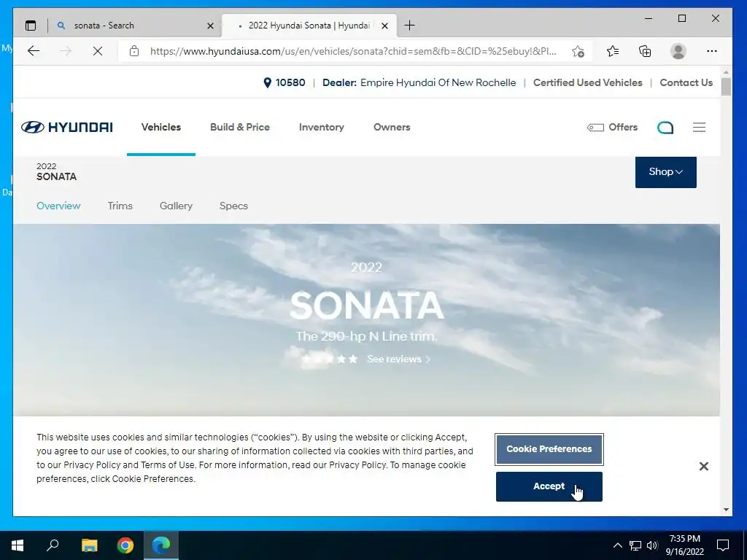This screenshot has height=560, width=747.
Task: Click the See reviews link
Action: (398, 359)
